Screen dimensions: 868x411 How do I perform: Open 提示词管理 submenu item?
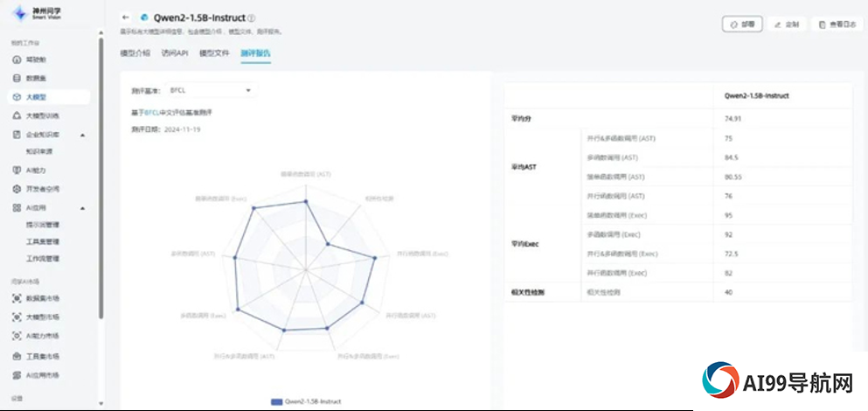pyautogui.click(x=43, y=225)
